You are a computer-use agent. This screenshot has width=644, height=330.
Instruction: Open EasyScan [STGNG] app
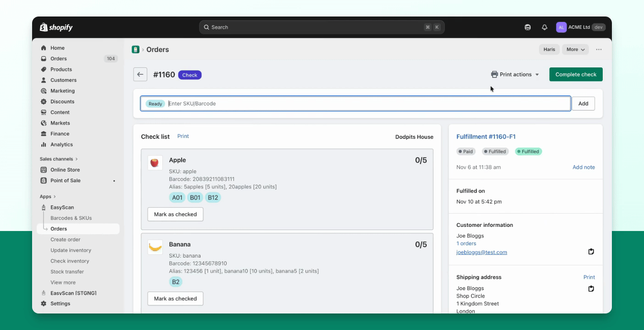pos(73,293)
